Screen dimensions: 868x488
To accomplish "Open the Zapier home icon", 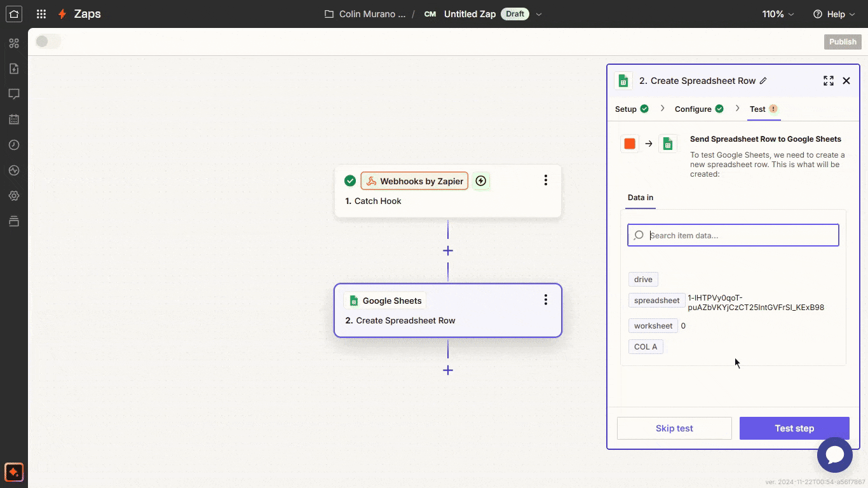I will click(13, 14).
